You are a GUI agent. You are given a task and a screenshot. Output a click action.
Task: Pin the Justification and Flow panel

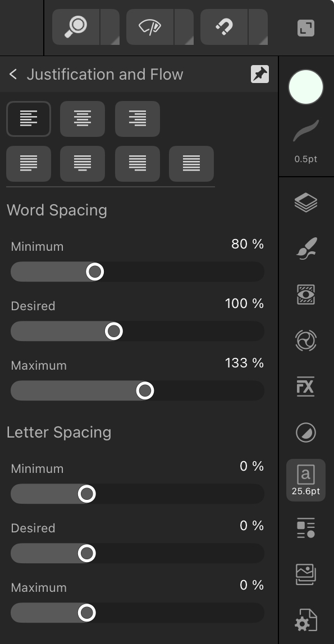point(260,75)
